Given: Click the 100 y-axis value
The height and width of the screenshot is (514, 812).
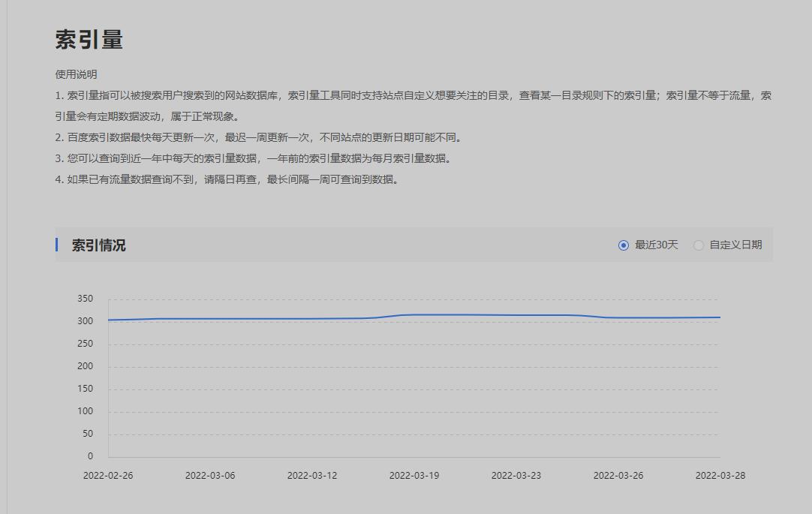Looking at the screenshot, I should tap(86, 411).
